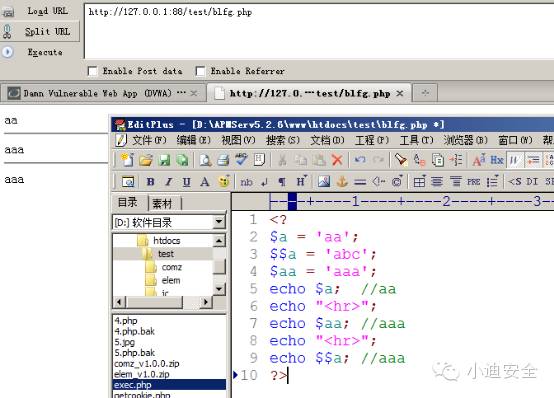The height and width of the screenshot is (398, 554).
Task: Select comz folder in tree
Action: point(171,267)
